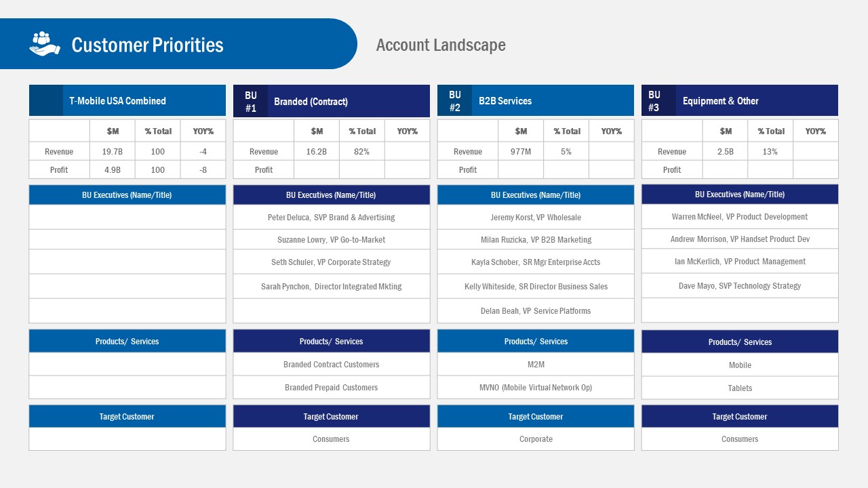Click Andrew Morrison, VP Handset Product Dev
Image resolution: width=868 pixels, height=488 pixels.
coord(740,239)
